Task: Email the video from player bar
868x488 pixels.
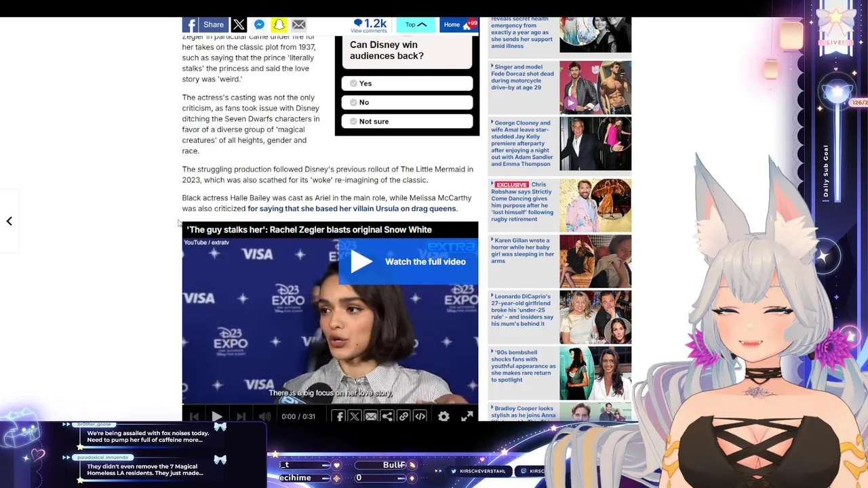Action: click(x=371, y=416)
